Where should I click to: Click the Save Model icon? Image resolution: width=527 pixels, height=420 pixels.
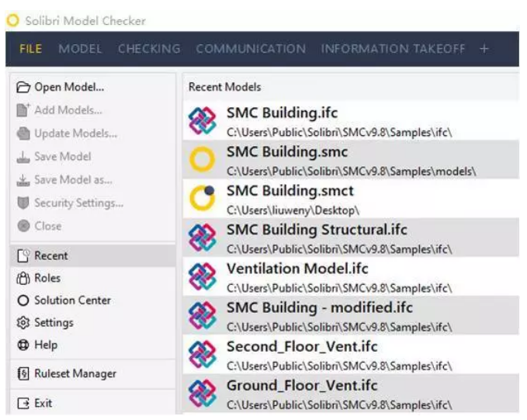click(23, 157)
